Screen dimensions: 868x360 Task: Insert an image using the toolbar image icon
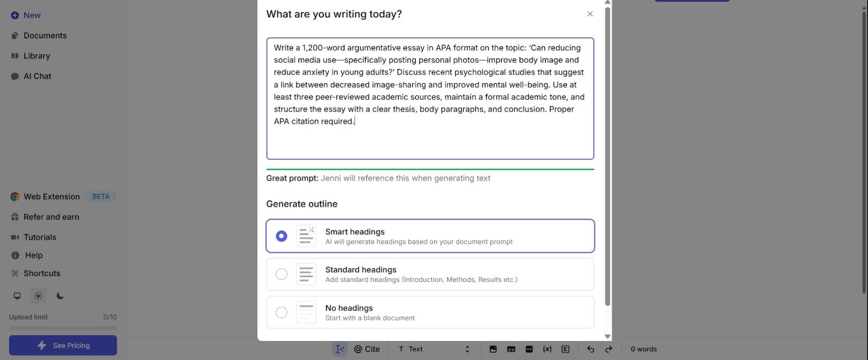tap(493, 349)
